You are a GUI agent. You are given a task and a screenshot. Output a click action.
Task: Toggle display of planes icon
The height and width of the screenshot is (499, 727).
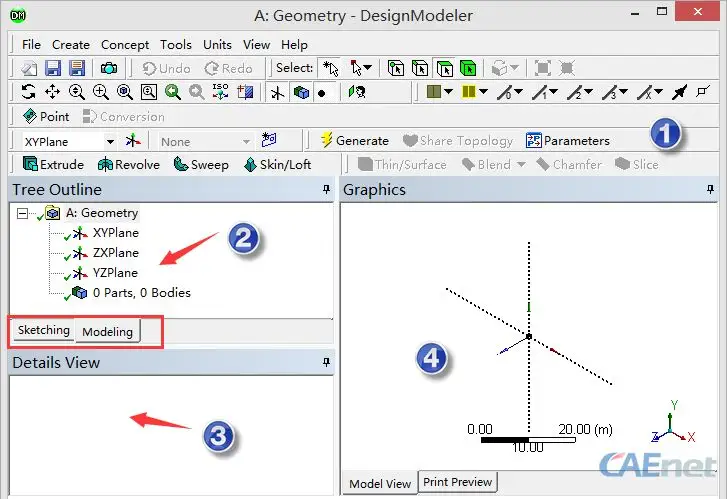point(278,93)
